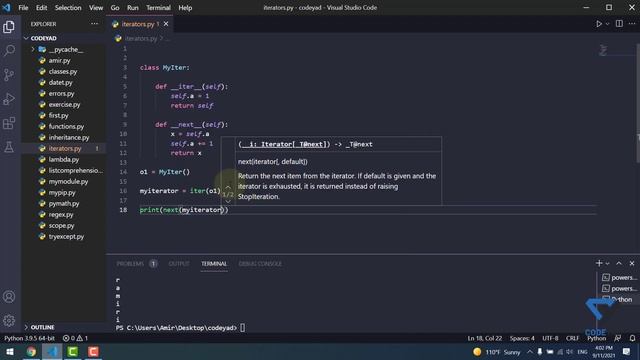Show previous signature in hint popup
Screen dimensions: 640x360
coord(228,187)
